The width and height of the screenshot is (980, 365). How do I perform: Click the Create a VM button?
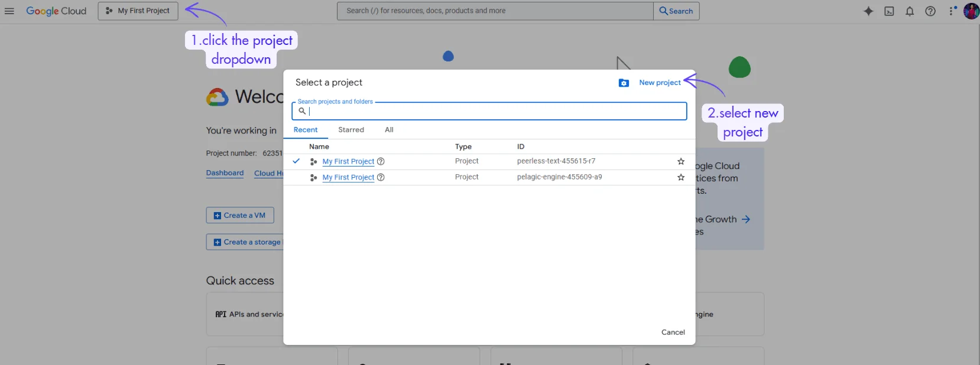tap(240, 216)
